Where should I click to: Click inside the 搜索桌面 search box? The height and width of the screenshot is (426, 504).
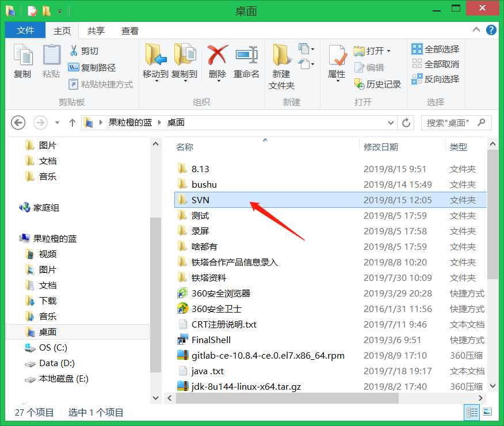(449, 122)
